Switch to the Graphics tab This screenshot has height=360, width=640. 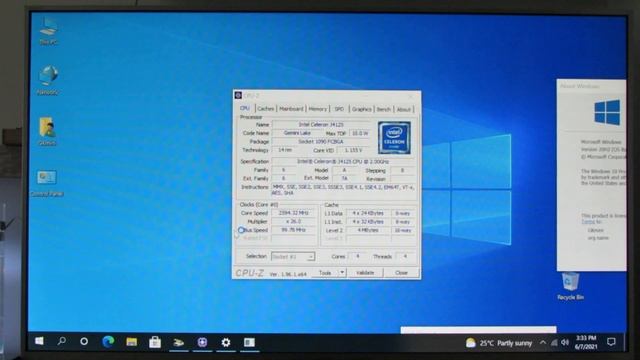click(x=362, y=109)
